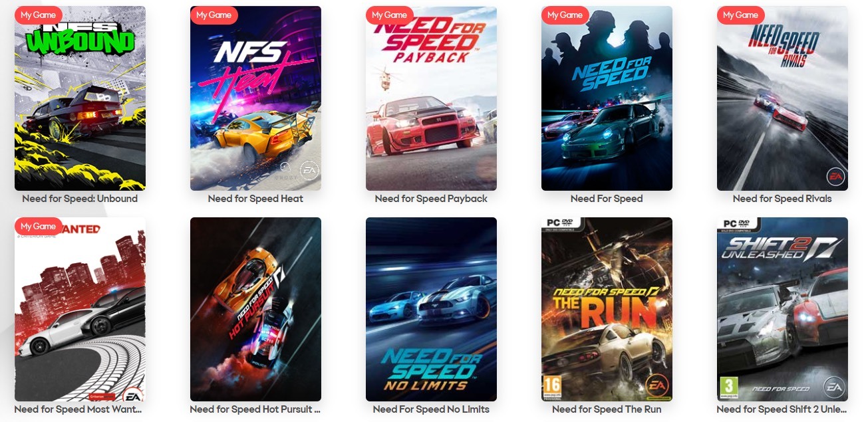868x422 pixels.
Task: Choose the No Limits game cover
Action: 431,309
